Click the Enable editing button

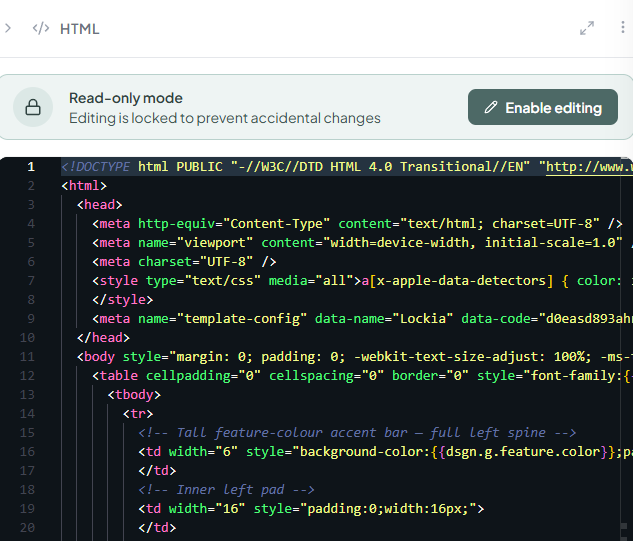(543, 107)
